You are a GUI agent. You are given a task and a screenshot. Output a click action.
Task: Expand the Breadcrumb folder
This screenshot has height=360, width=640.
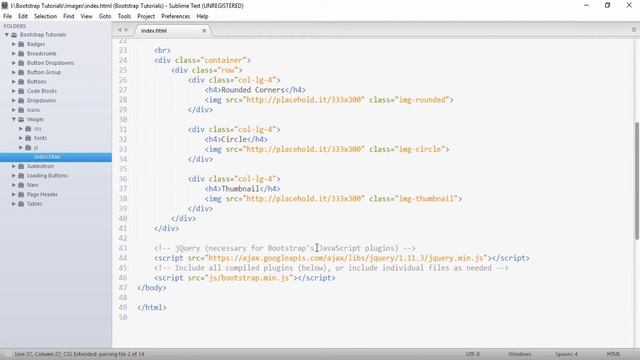pos(14,53)
